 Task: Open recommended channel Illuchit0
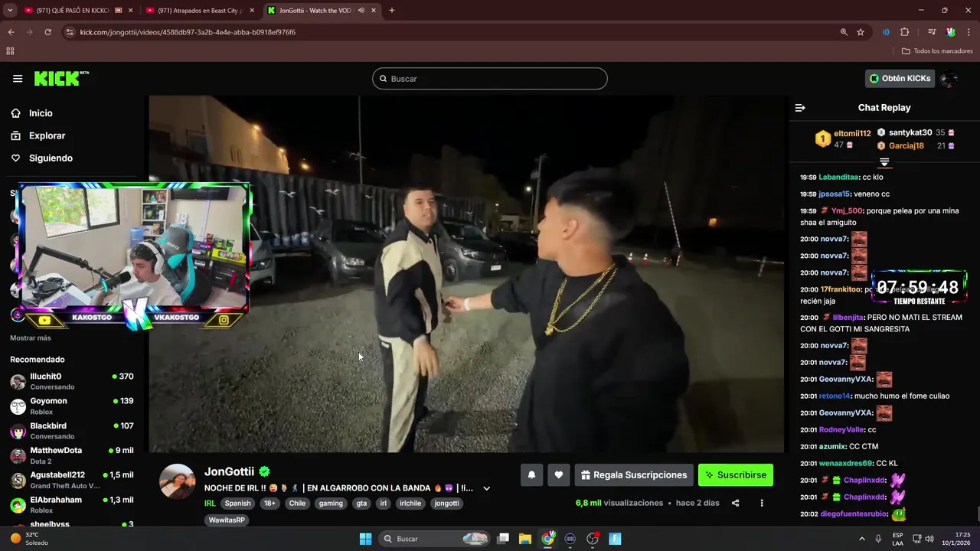(72, 381)
